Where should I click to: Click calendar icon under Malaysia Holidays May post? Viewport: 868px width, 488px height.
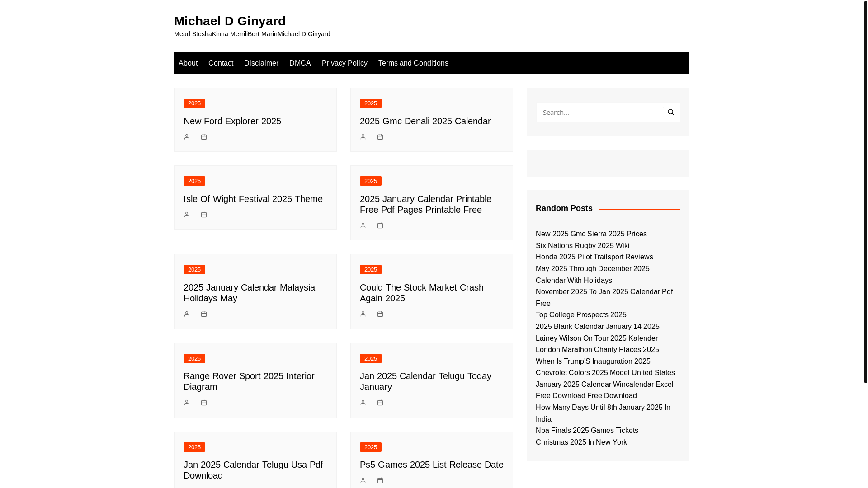(204, 314)
